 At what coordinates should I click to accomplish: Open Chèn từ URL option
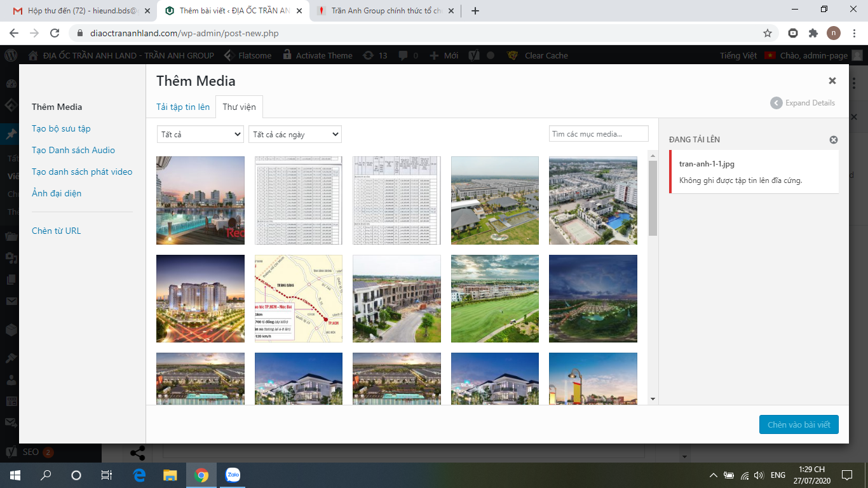(56, 231)
